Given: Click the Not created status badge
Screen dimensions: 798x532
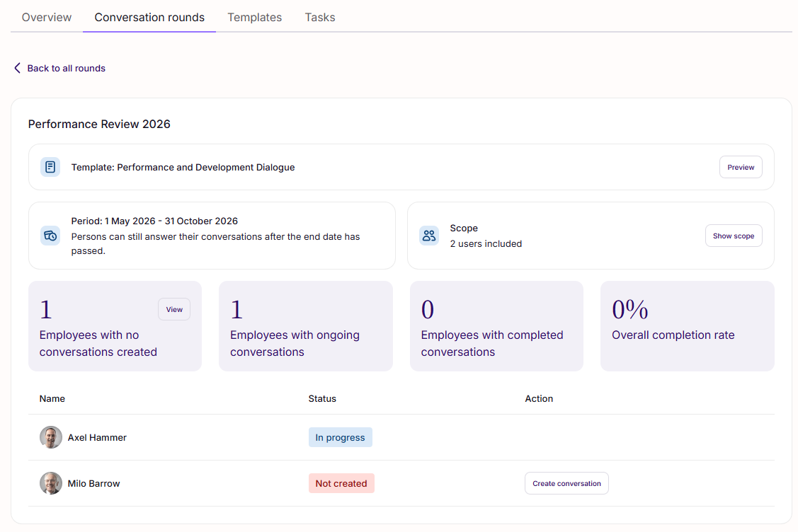Looking at the screenshot, I should (x=341, y=483).
